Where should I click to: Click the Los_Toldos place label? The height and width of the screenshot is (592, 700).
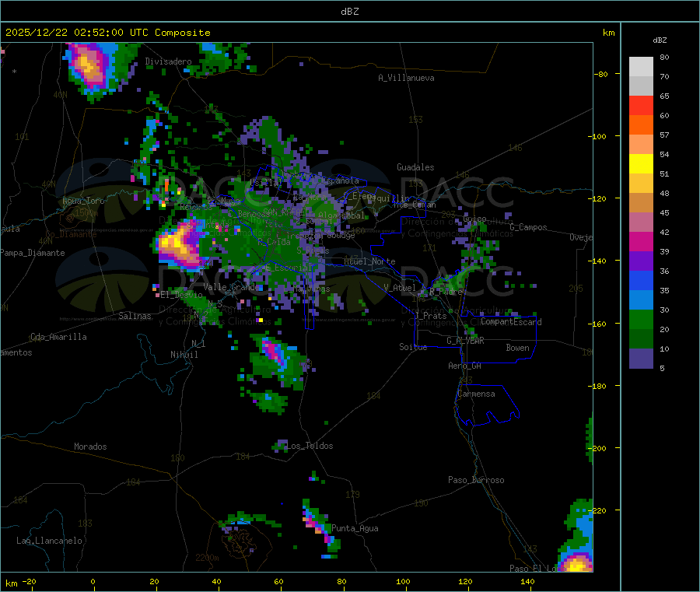[310, 446]
